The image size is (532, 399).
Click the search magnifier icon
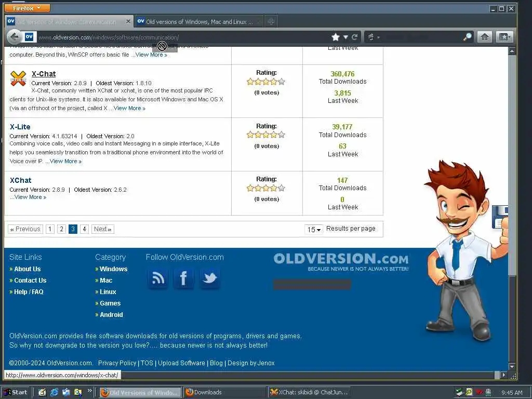click(467, 37)
